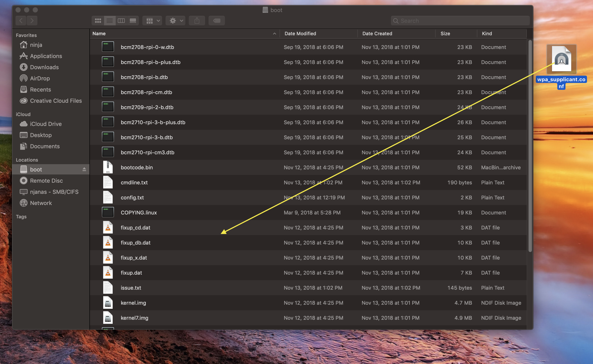Click the Share toolbar icon
The image size is (593, 364).
(197, 21)
